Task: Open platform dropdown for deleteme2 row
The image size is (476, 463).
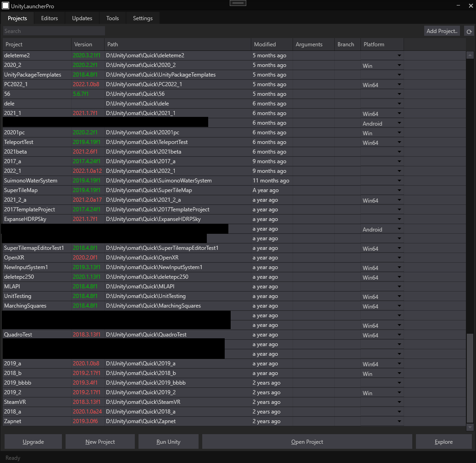Action: pyautogui.click(x=399, y=55)
